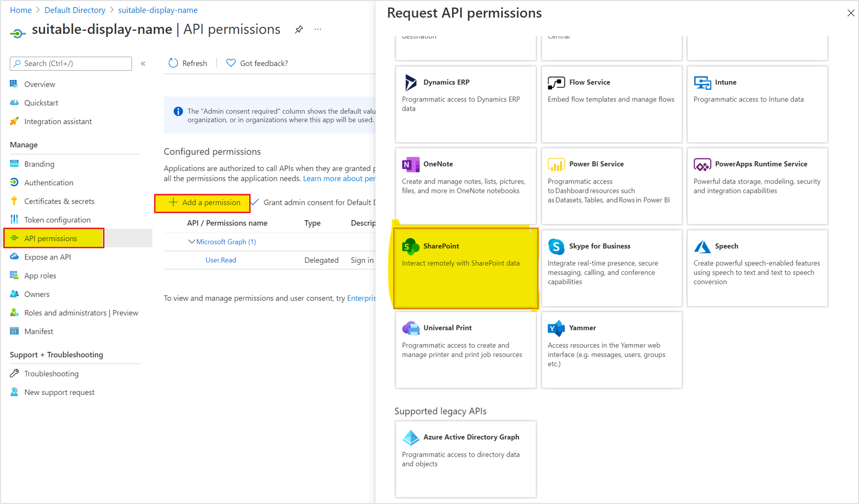Choose the Universal Print icon
Image resolution: width=859 pixels, height=504 pixels.
click(411, 328)
